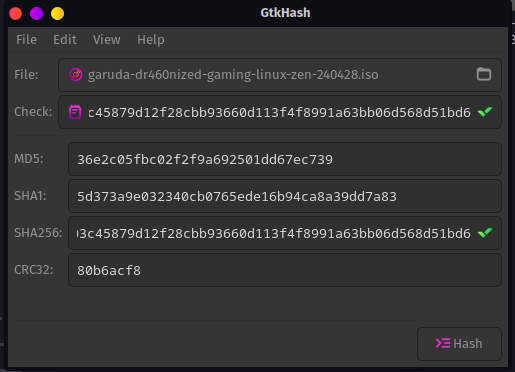Click inside the Check hash input field
515x372 pixels.
point(280,112)
